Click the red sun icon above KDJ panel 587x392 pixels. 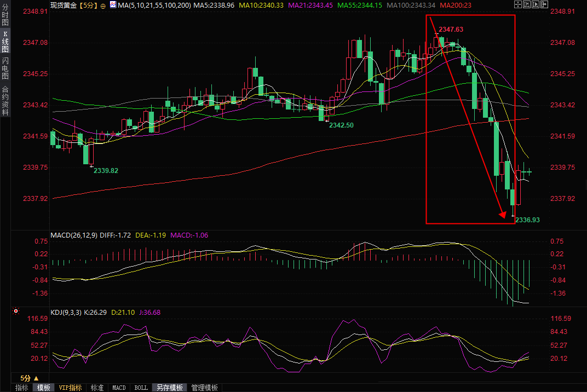(16, 312)
